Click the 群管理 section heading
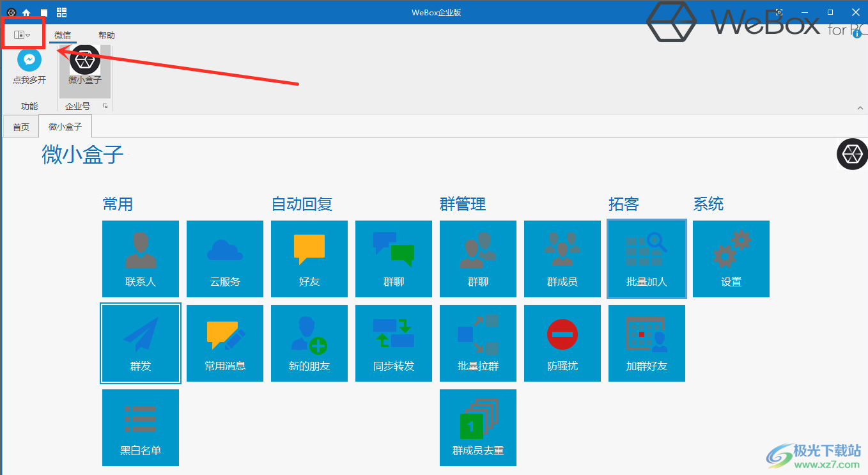Viewport: 868px width, 475px height. point(463,204)
